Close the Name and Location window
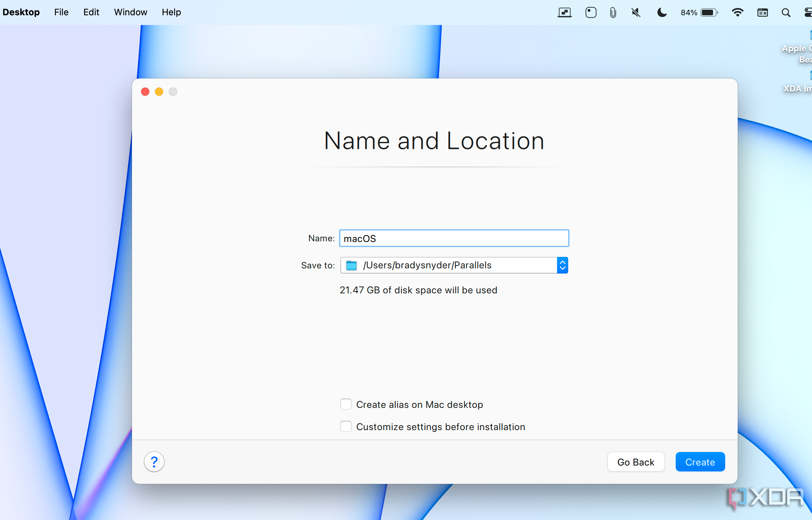The image size is (812, 520). [x=145, y=92]
